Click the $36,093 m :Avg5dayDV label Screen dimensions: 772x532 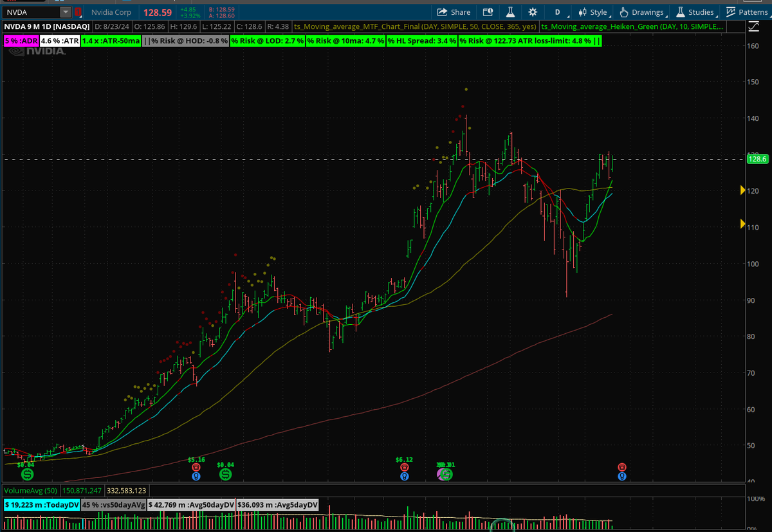click(x=278, y=505)
